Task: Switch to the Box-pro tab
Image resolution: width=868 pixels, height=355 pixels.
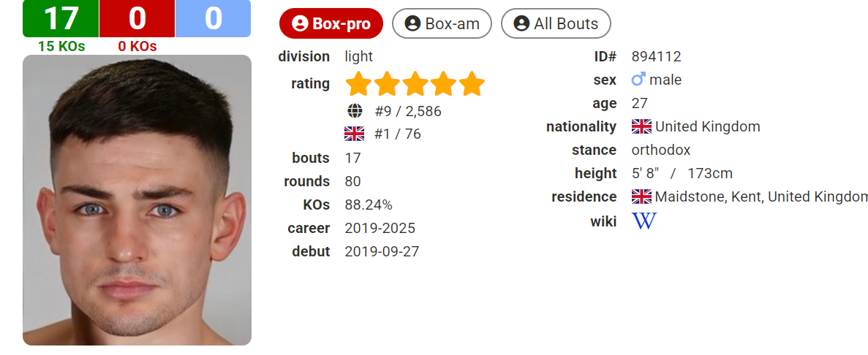Action: (331, 24)
